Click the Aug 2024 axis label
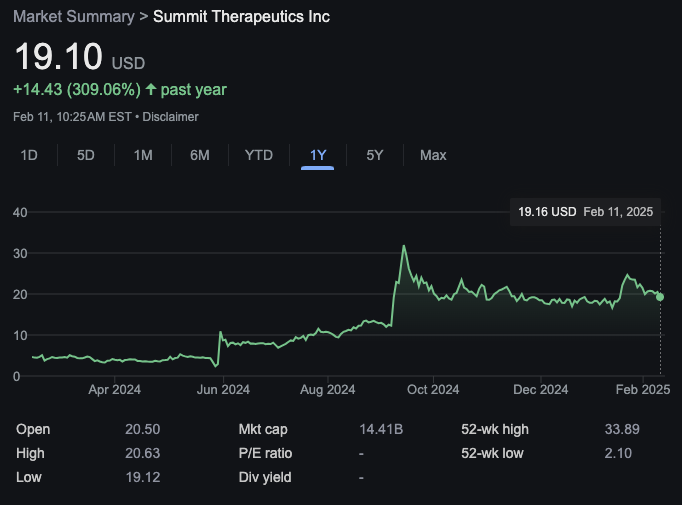The width and height of the screenshot is (682, 505). coord(328,390)
